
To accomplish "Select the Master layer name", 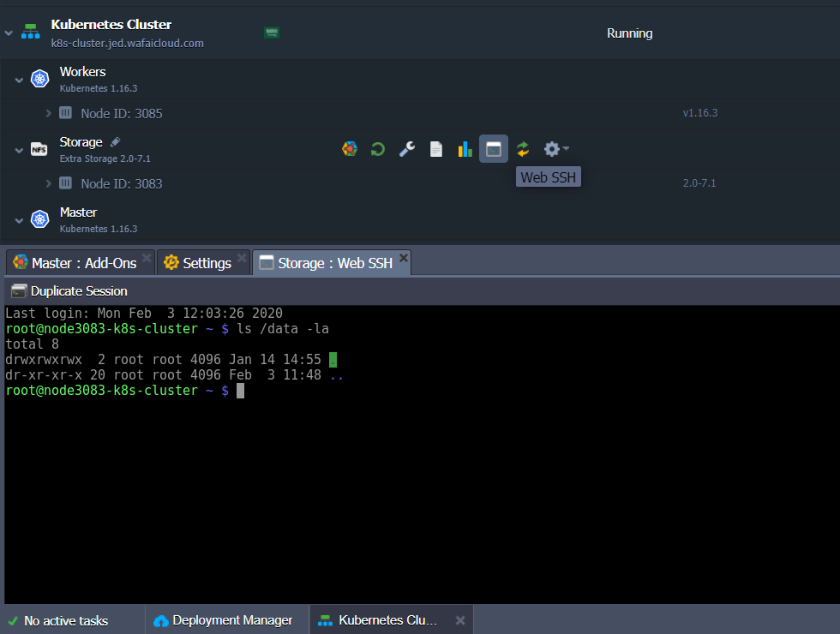I will 78,212.
